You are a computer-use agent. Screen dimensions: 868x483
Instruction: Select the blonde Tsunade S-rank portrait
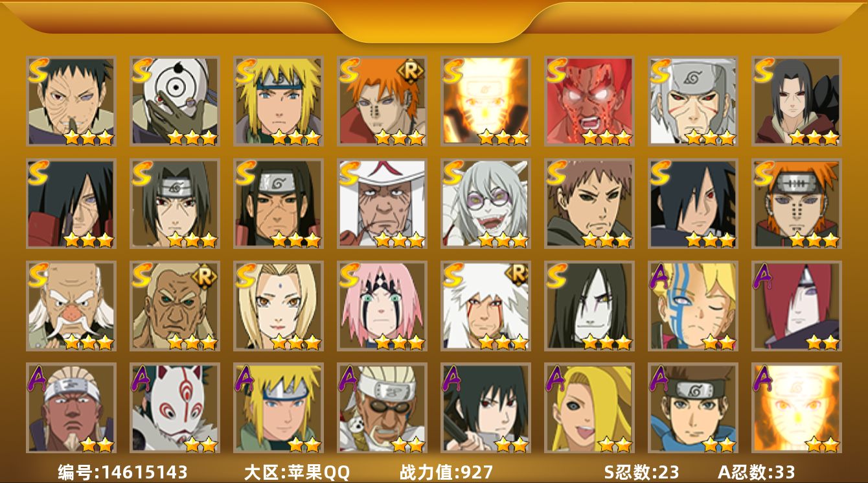pyautogui.click(x=279, y=305)
